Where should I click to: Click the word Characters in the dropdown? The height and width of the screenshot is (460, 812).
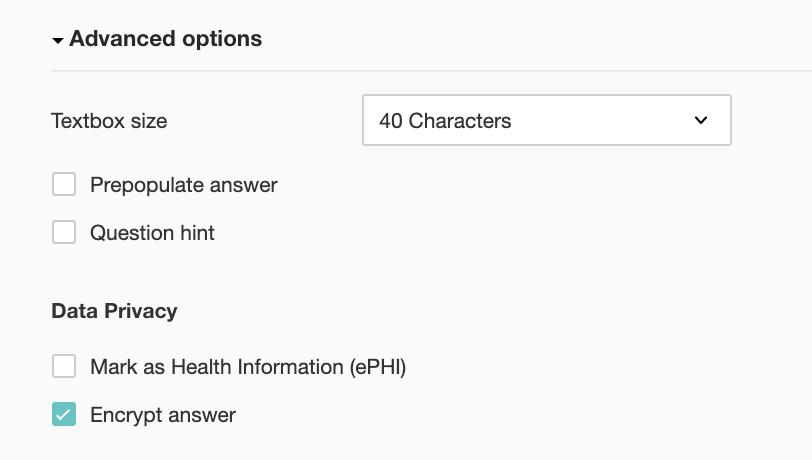point(460,121)
